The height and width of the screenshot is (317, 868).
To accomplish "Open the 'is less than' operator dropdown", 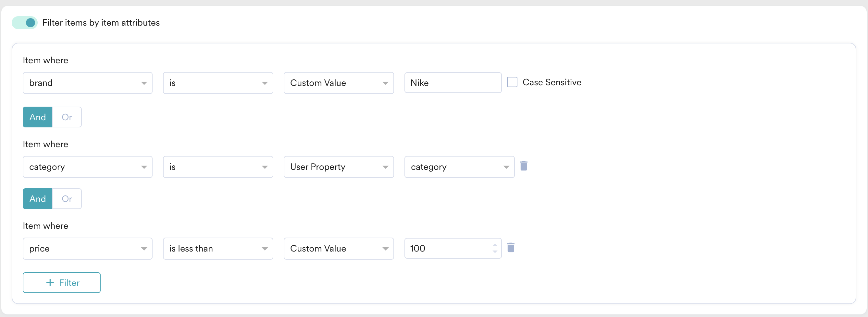I will (218, 249).
